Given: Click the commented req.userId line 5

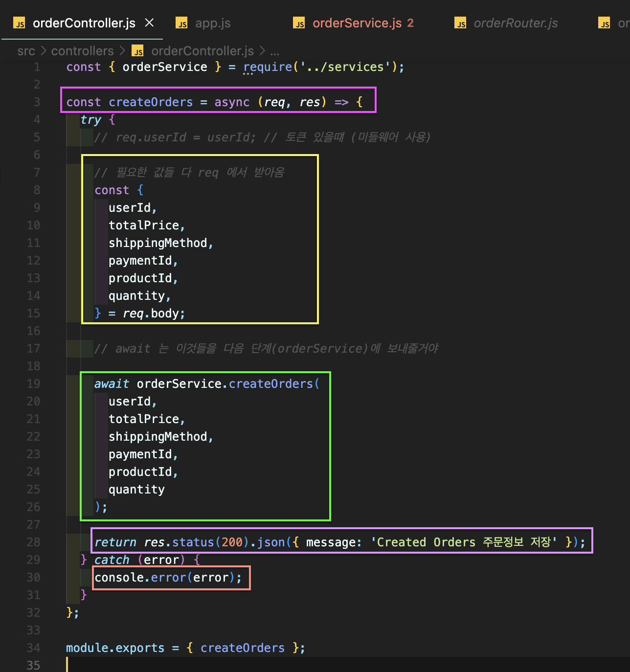Looking at the screenshot, I should pyautogui.click(x=262, y=137).
